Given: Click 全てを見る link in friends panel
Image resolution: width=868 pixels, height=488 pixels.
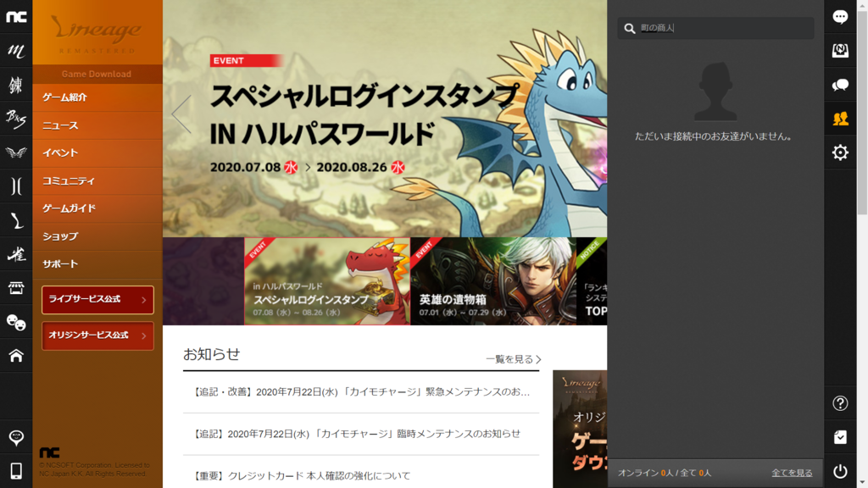Looking at the screenshot, I should (x=793, y=473).
